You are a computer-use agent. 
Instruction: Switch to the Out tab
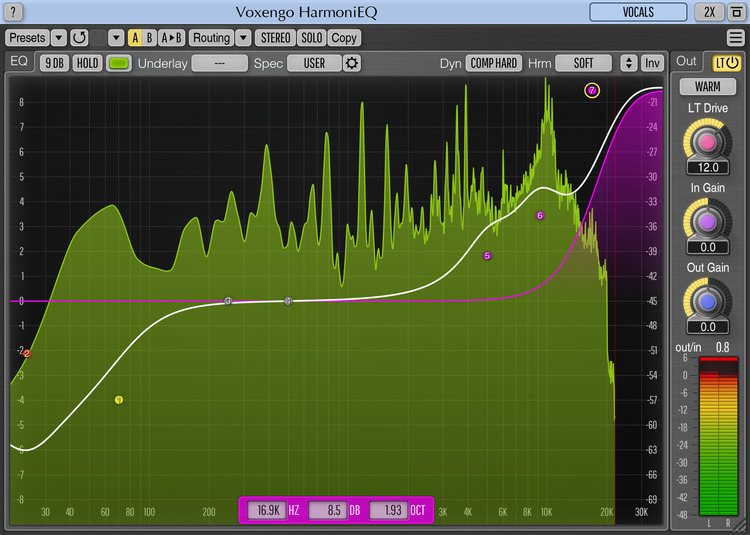coord(686,61)
